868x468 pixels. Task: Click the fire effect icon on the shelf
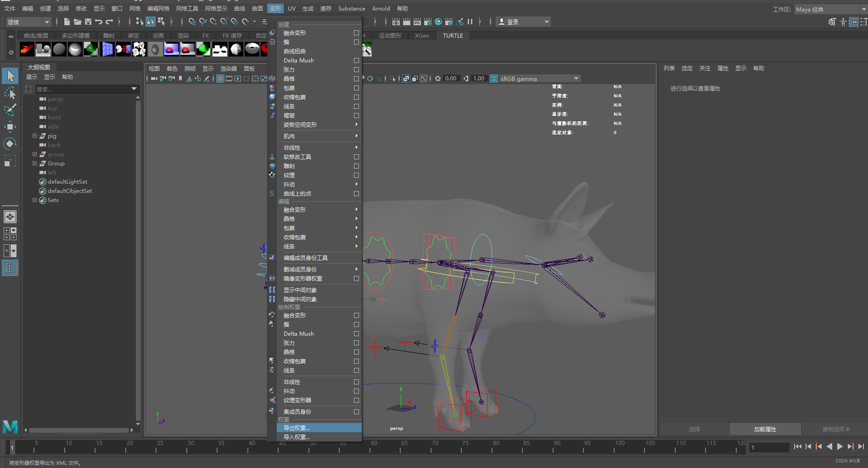click(27, 49)
